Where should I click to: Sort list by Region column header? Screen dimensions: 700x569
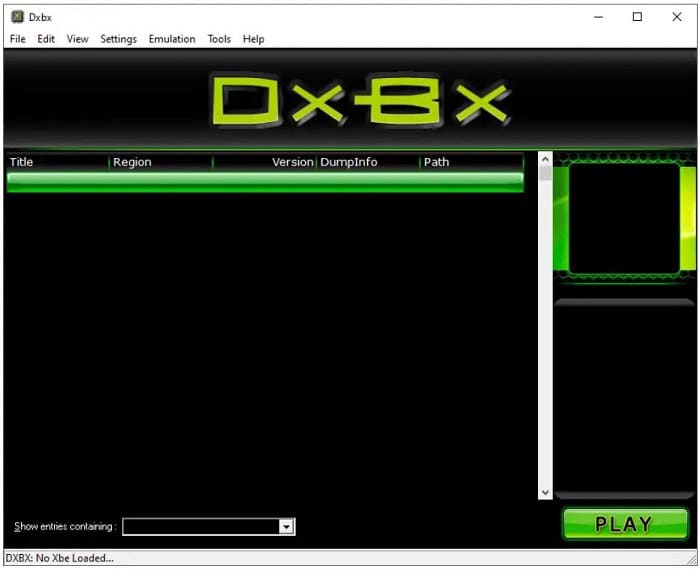click(x=161, y=162)
